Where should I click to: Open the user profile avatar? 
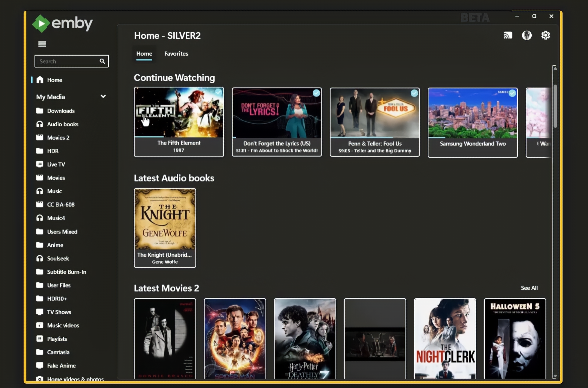(527, 35)
